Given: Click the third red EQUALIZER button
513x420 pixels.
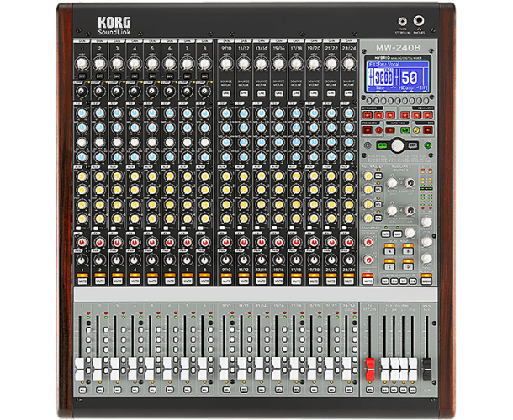Looking at the screenshot, I should coord(427,115).
